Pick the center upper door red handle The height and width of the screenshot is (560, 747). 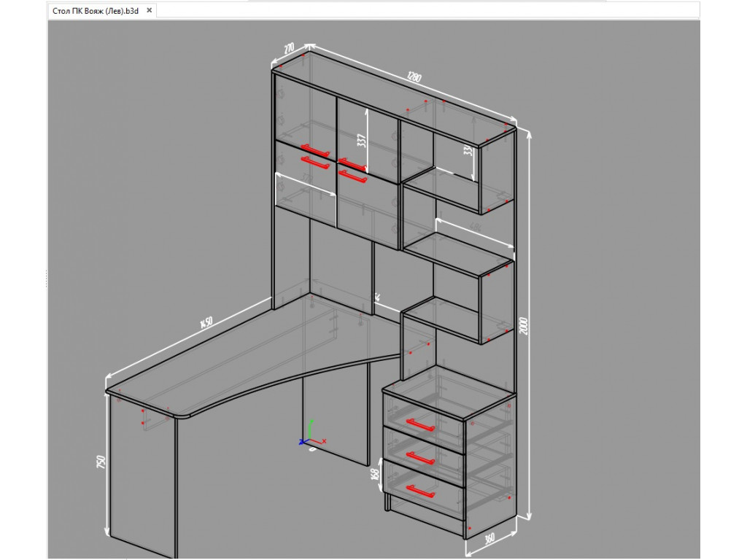(x=352, y=164)
